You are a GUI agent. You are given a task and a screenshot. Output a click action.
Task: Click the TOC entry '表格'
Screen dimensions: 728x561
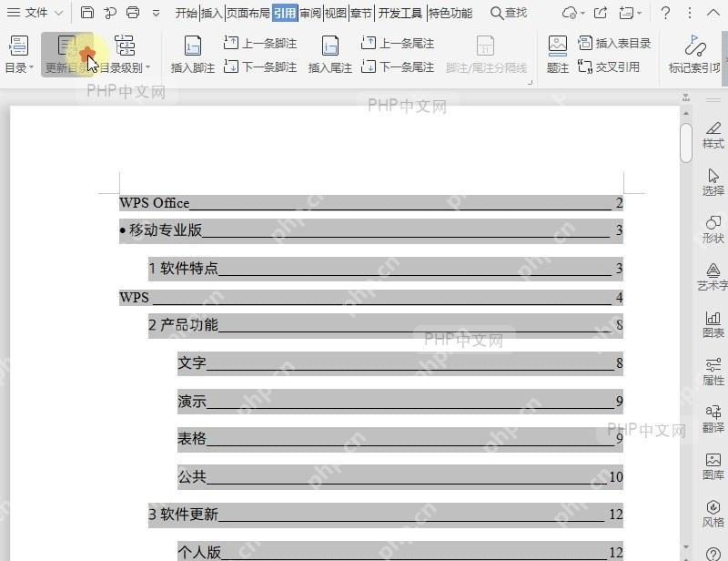400,439
